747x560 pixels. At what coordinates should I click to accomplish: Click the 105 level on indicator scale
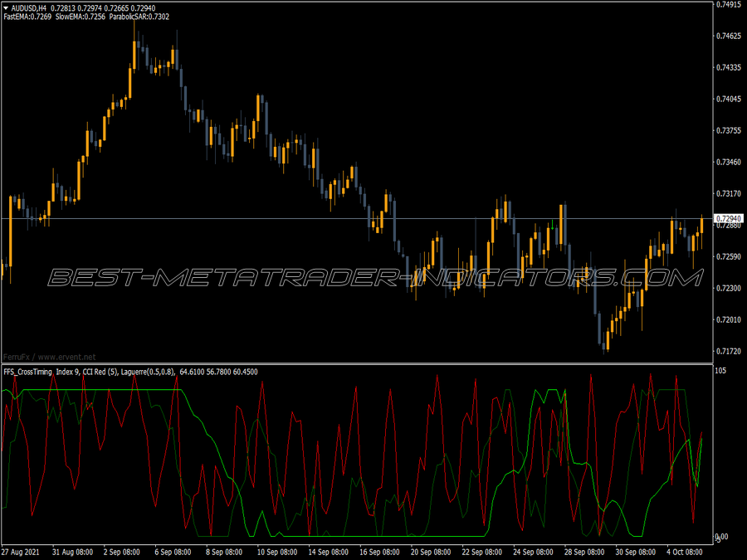(x=720, y=371)
